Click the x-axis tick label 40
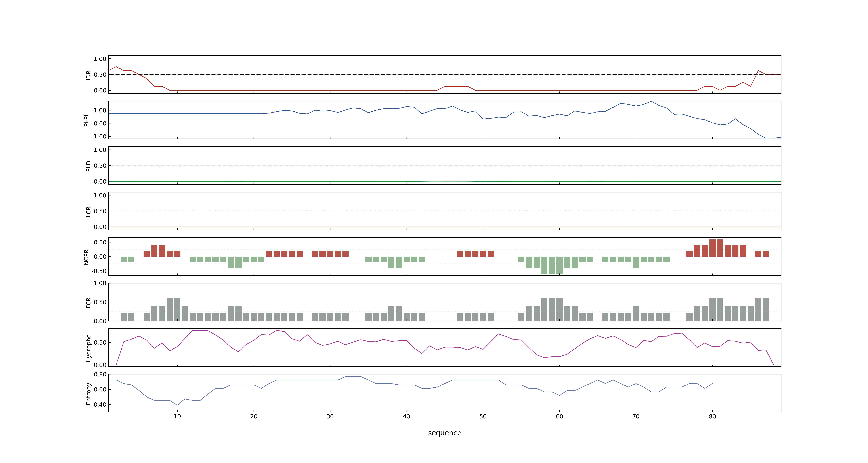This screenshot has width=868, height=463. 407,416
